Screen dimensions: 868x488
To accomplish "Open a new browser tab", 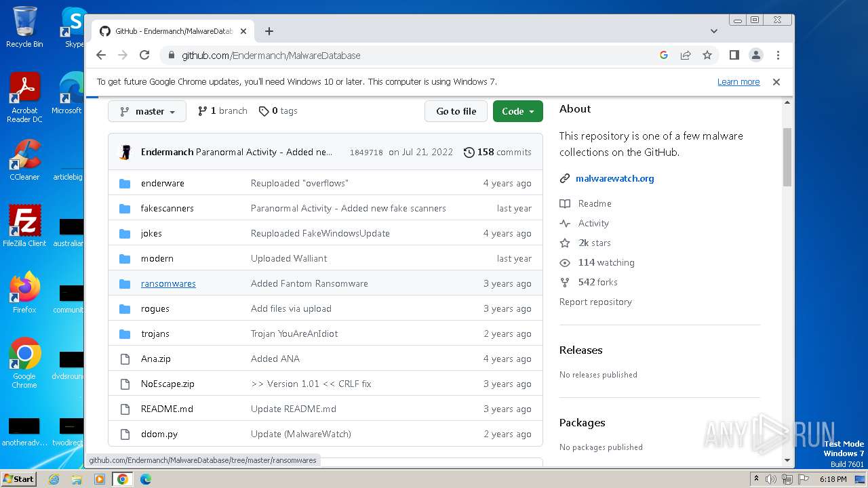I will point(269,31).
